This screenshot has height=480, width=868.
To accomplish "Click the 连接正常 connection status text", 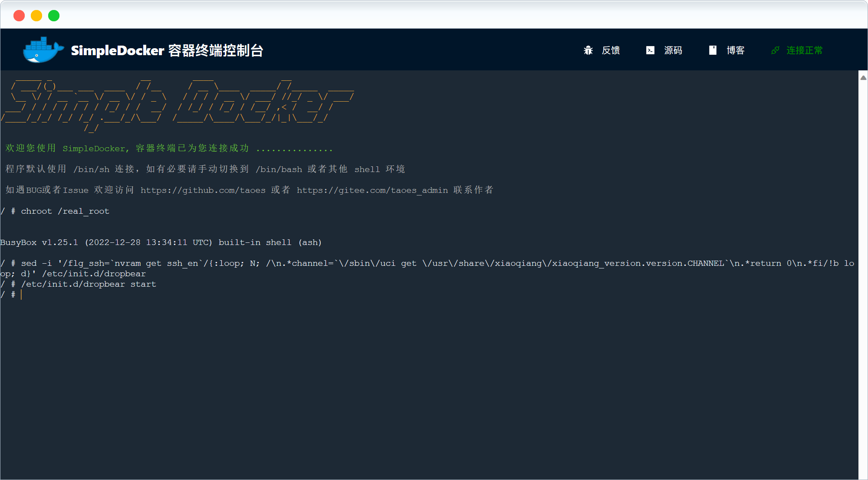I will [x=804, y=50].
